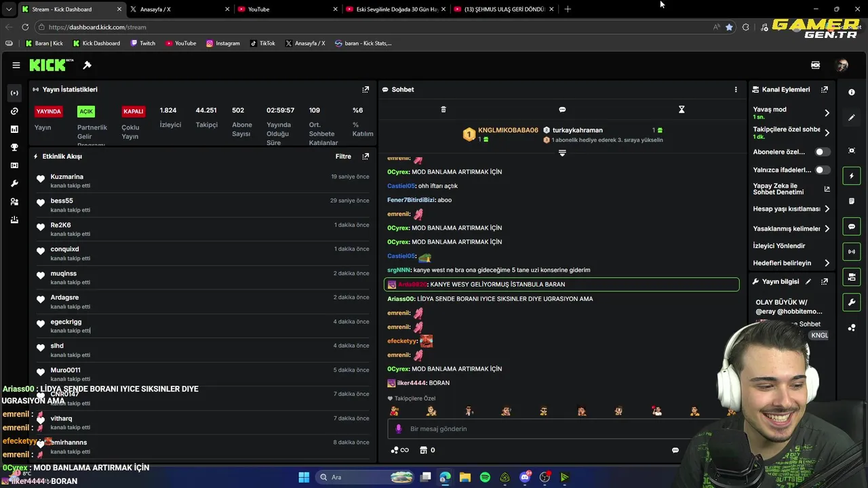Open the analytics chart icon in left sidebar
This screenshot has width=868, height=488.
tap(14, 129)
